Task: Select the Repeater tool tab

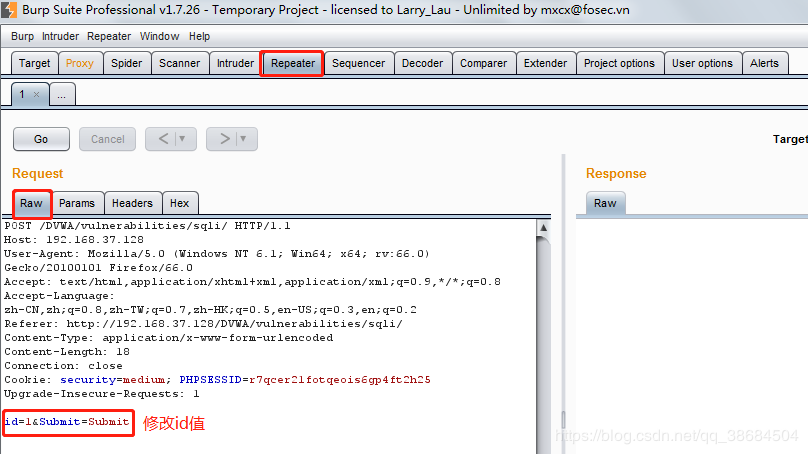Action: (x=293, y=63)
